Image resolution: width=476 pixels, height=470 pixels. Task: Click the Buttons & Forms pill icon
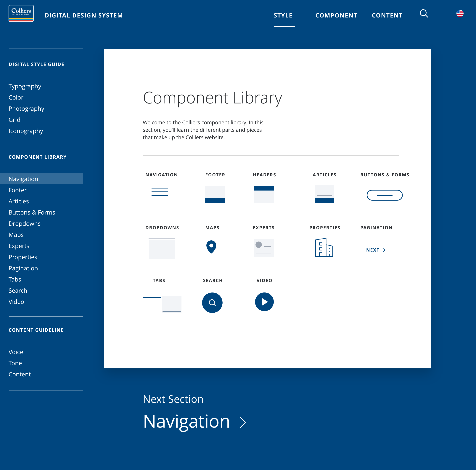(x=385, y=195)
